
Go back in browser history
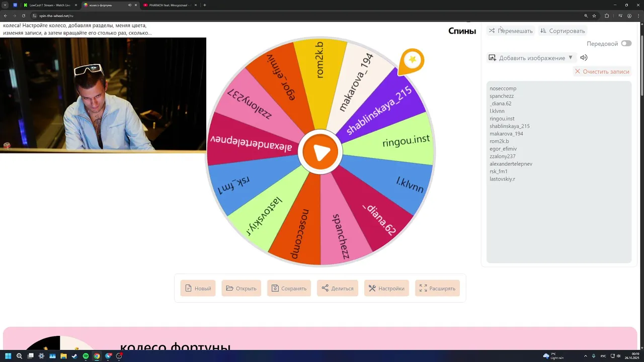pos(6,16)
